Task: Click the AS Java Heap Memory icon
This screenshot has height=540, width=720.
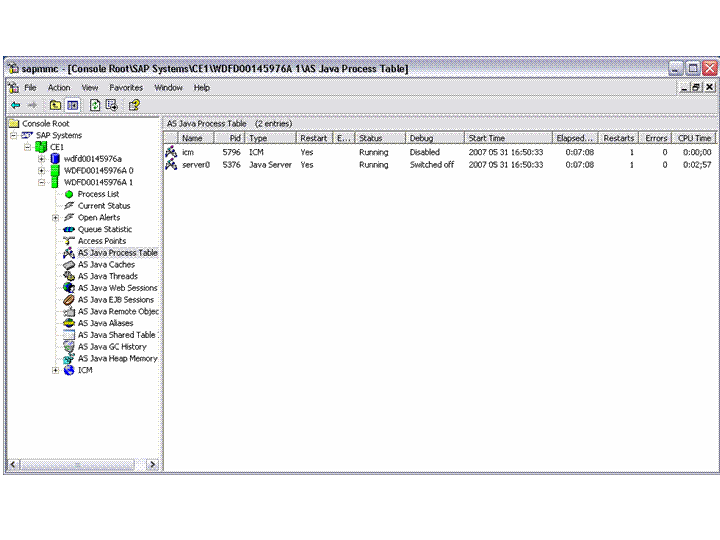Action: coord(69,359)
